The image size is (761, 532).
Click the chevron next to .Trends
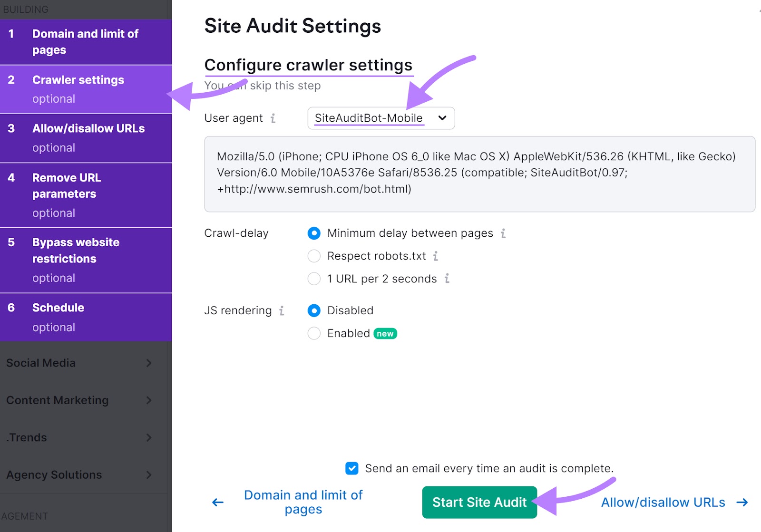149,437
